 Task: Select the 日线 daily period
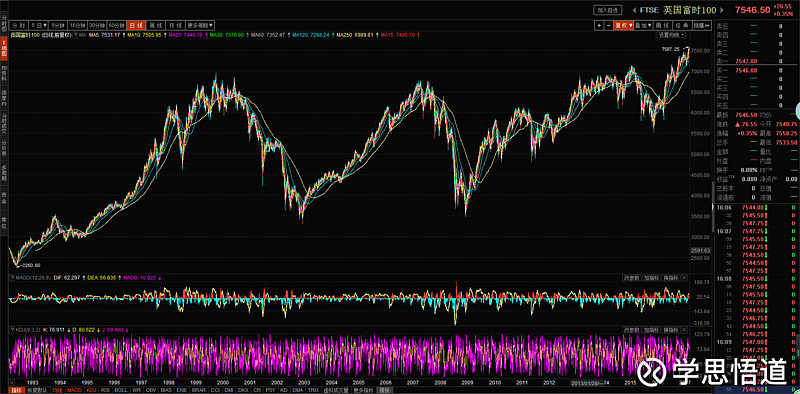(136, 26)
